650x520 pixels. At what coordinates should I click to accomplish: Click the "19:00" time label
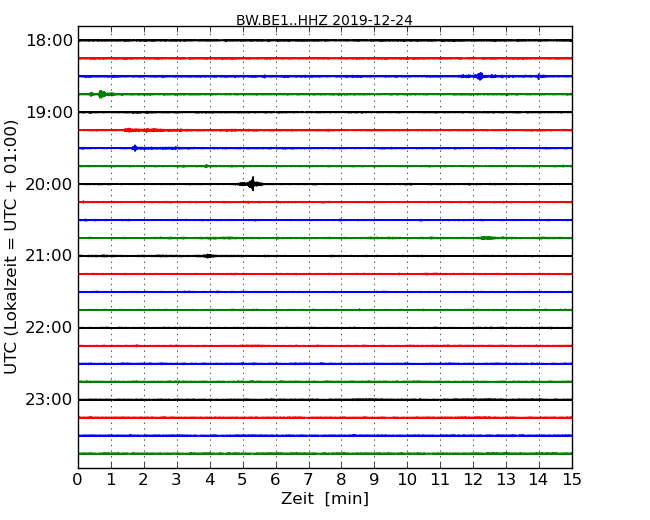pyautogui.click(x=49, y=112)
